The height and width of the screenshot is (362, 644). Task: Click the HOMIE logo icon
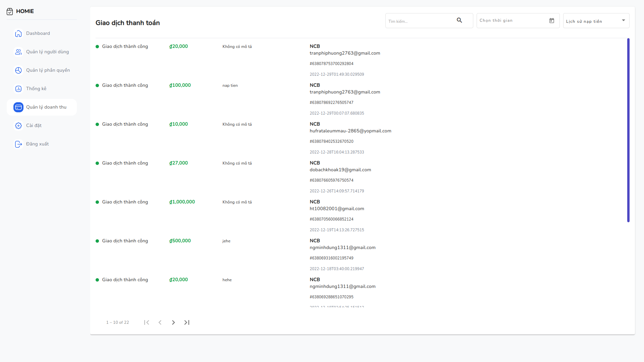(x=10, y=11)
